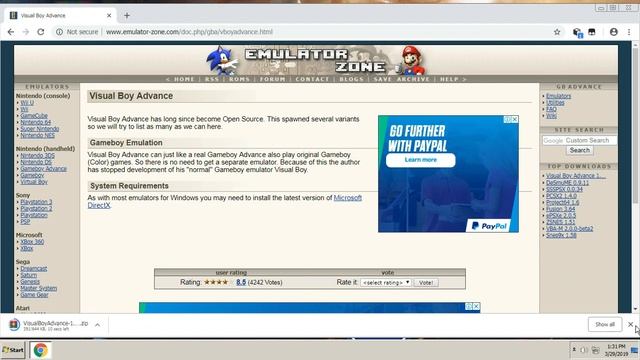Open the GB Advance FAQ link
Viewport: 640px width, 360px height.
[551, 109]
